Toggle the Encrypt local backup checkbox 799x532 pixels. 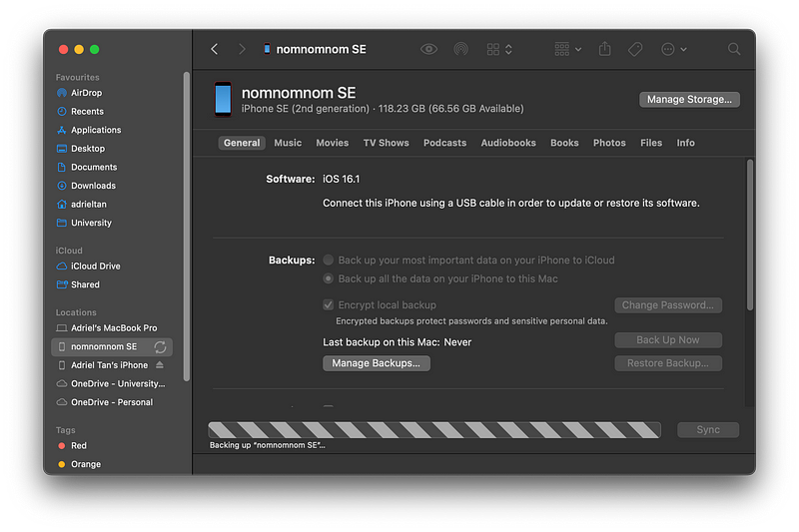point(329,305)
